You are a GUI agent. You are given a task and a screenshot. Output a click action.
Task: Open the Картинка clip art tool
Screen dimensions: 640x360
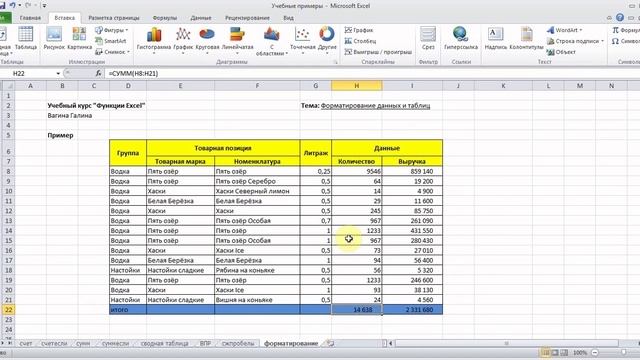point(79,38)
